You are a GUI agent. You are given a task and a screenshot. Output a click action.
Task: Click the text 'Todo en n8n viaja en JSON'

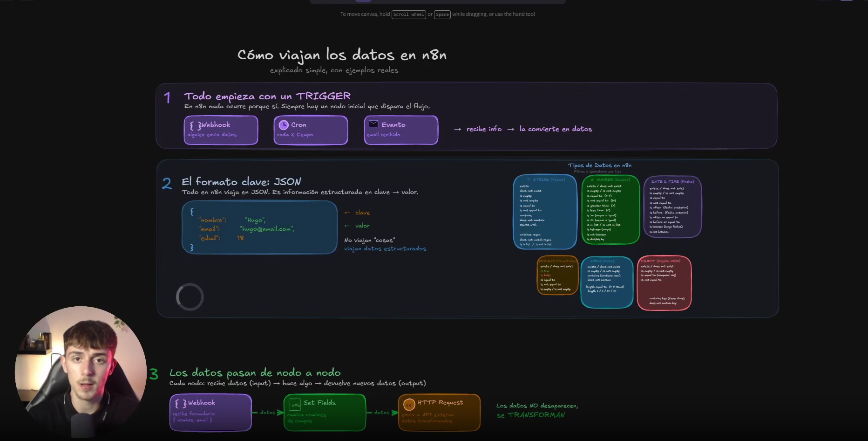225,192
